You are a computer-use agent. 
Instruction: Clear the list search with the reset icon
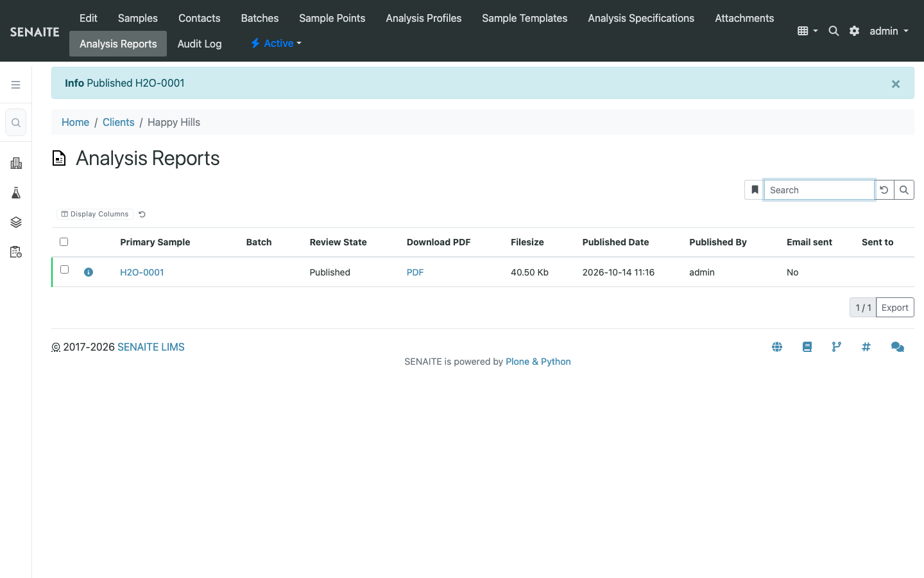[884, 190]
